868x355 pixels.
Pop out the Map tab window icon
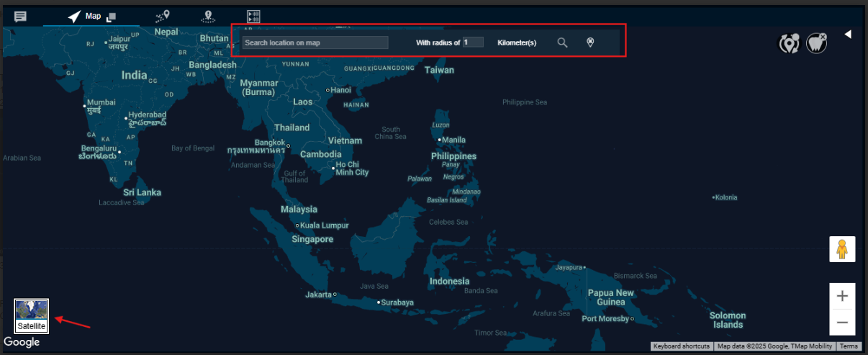[111, 17]
